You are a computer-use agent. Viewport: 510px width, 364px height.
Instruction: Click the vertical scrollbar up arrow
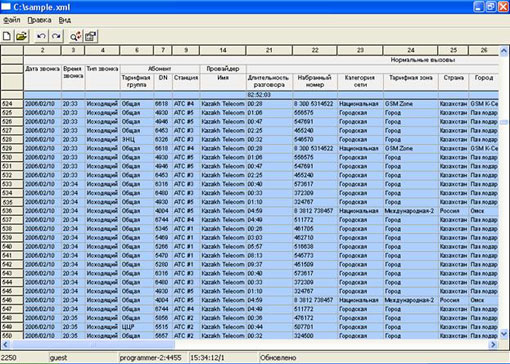503,51
